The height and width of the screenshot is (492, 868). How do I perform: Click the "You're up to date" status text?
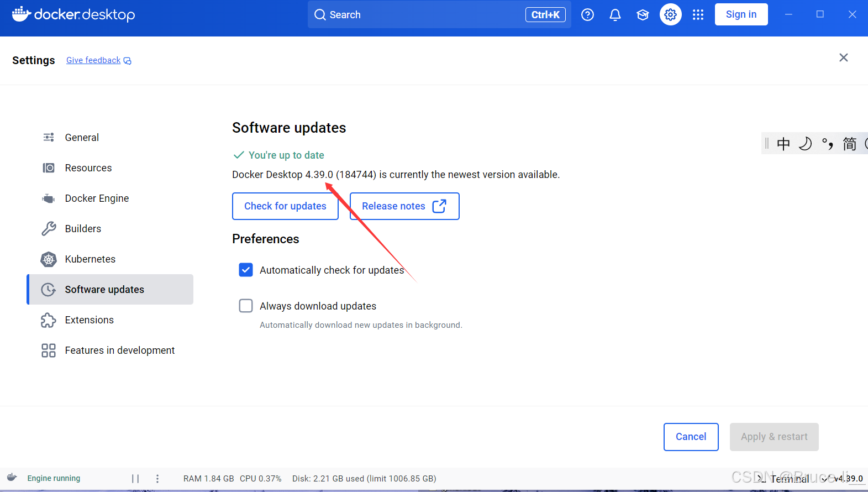click(x=286, y=155)
